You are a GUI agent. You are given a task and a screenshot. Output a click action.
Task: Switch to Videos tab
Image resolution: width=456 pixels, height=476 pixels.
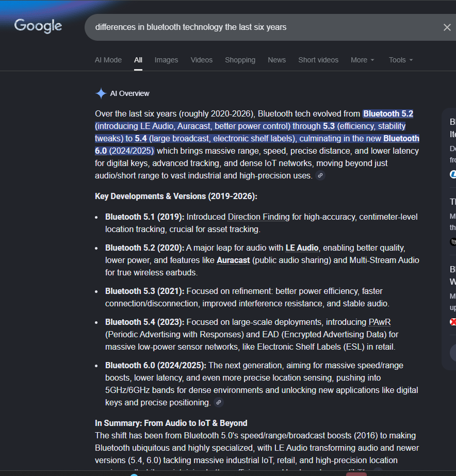click(x=202, y=60)
